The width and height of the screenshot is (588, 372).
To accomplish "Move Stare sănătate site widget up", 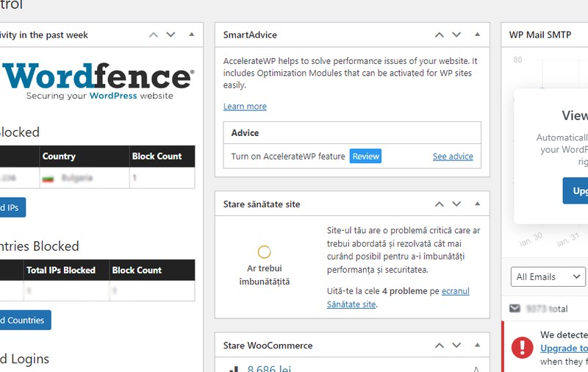I will click(x=439, y=204).
